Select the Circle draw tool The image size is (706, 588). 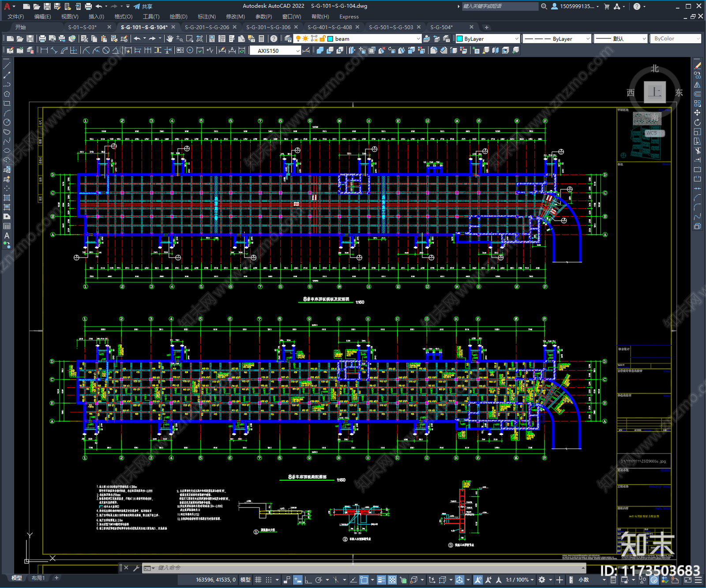[7, 122]
